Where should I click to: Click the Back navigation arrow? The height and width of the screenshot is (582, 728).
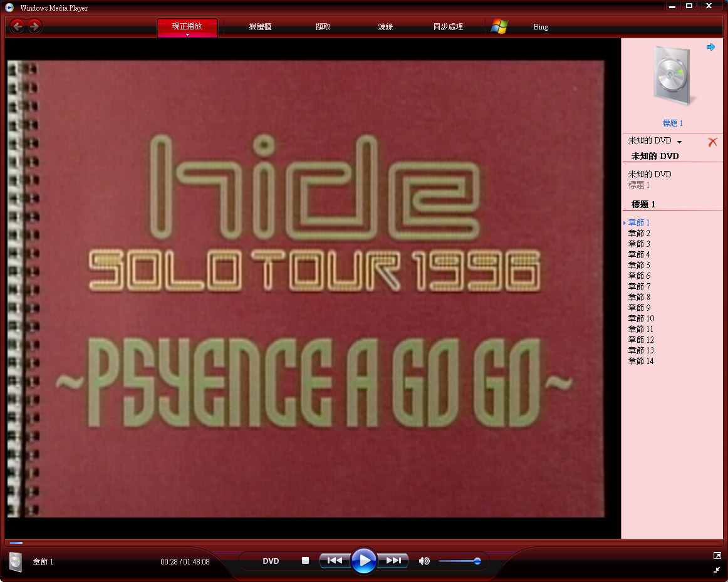point(17,26)
